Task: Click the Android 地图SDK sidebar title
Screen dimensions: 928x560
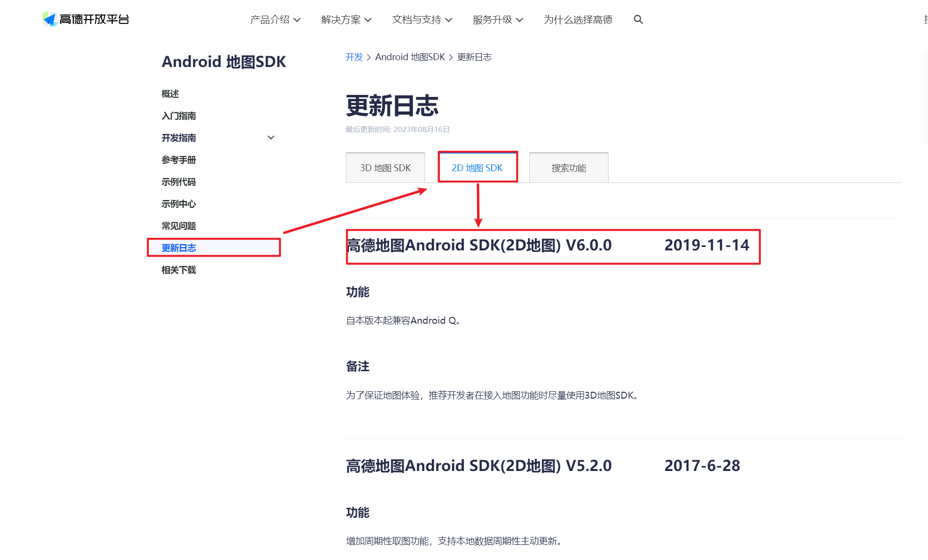Action: 224,62
